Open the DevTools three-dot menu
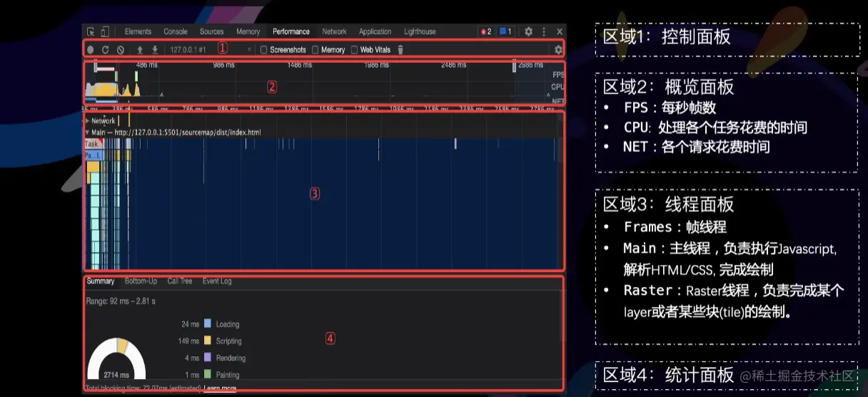 [x=544, y=31]
